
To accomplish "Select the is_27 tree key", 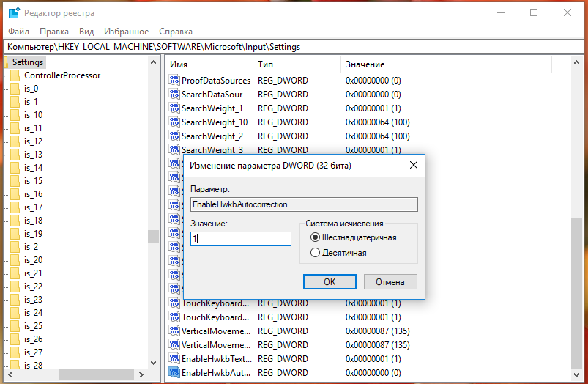I will point(33,352).
